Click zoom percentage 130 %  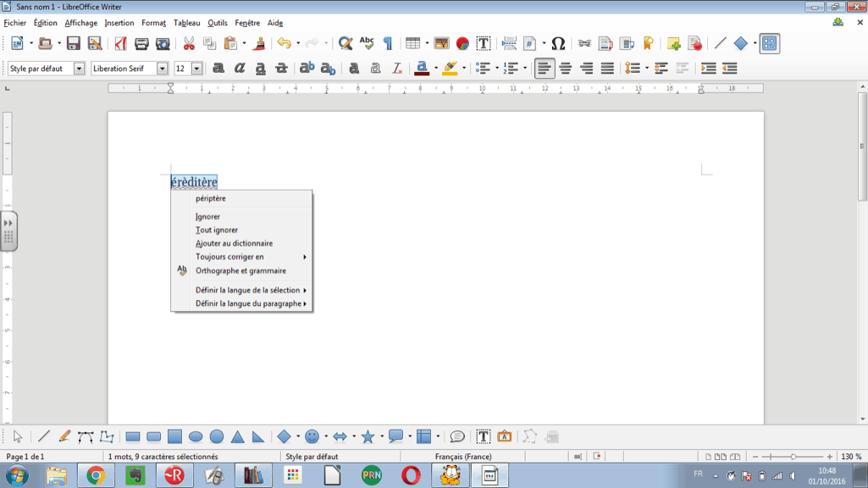pos(851,457)
